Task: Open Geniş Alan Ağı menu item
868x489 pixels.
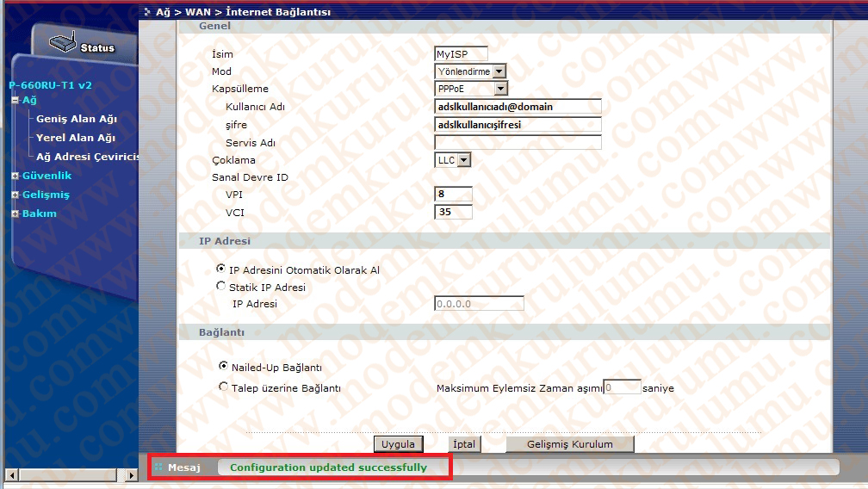Action: click(x=77, y=119)
